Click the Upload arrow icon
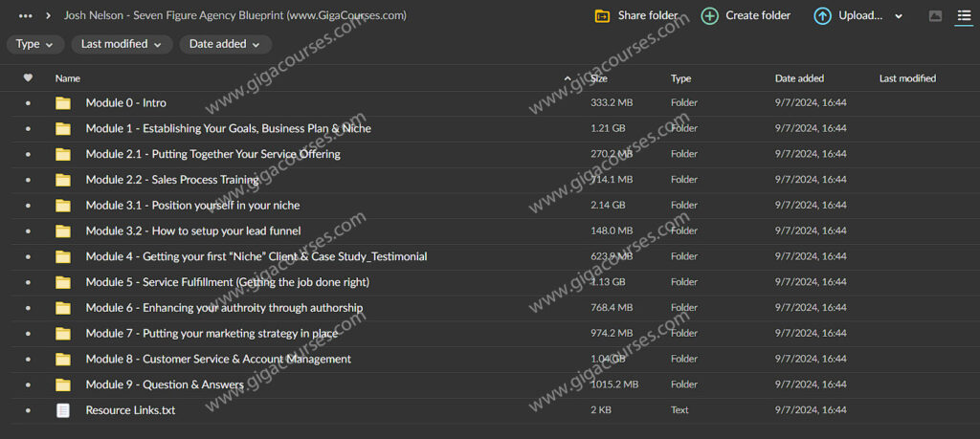The width and height of the screenshot is (980, 439). click(822, 15)
